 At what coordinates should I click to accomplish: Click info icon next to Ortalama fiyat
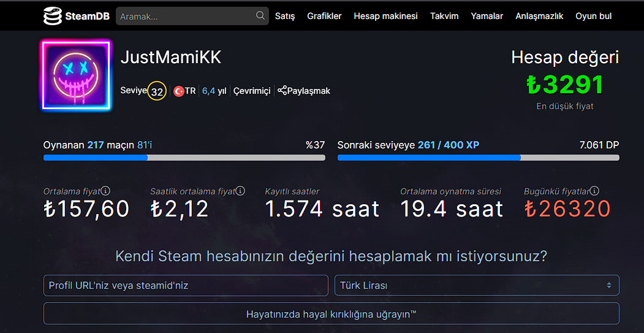(x=106, y=191)
